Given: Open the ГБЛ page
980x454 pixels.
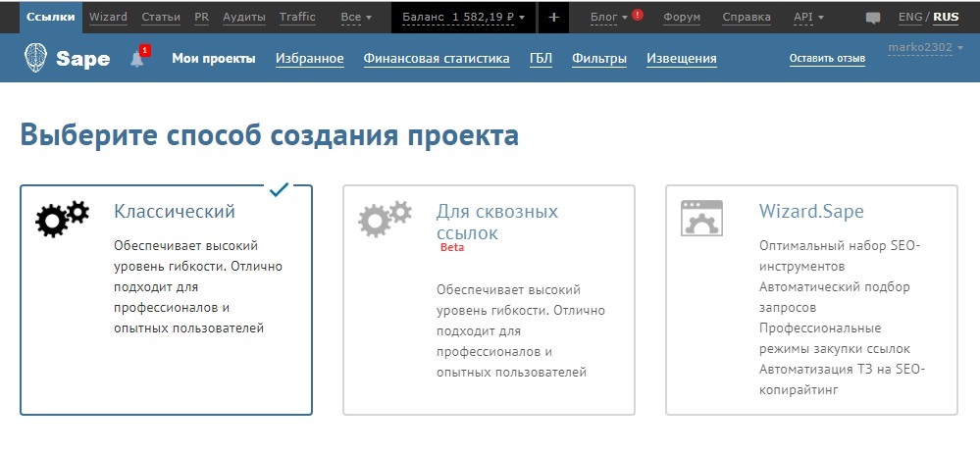Looking at the screenshot, I should (x=541, y=59).
